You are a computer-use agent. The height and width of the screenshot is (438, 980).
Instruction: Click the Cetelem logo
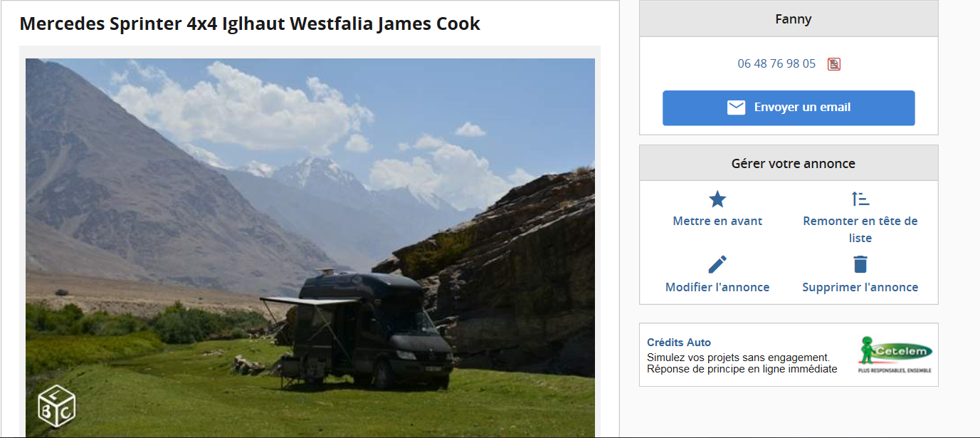pos(895,355)
